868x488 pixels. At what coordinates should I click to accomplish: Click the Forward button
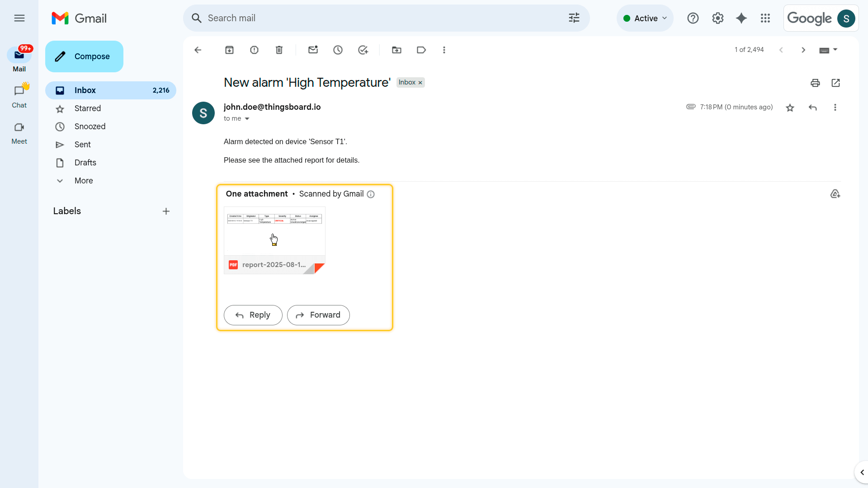pos(318,315)
